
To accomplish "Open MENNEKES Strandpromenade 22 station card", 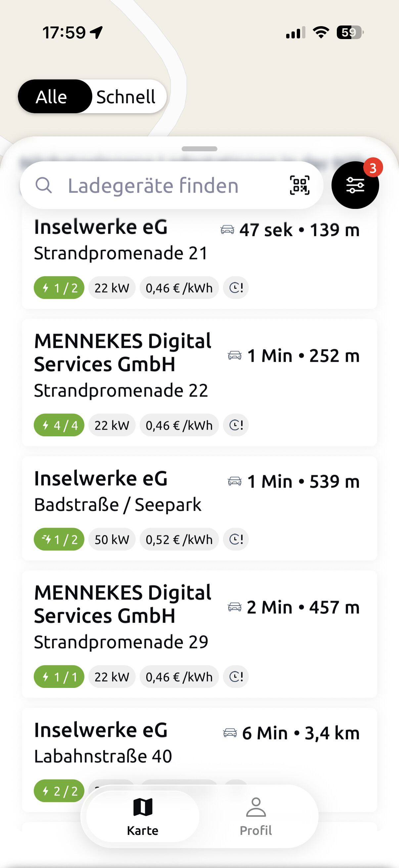I will [x=199, y=382].
